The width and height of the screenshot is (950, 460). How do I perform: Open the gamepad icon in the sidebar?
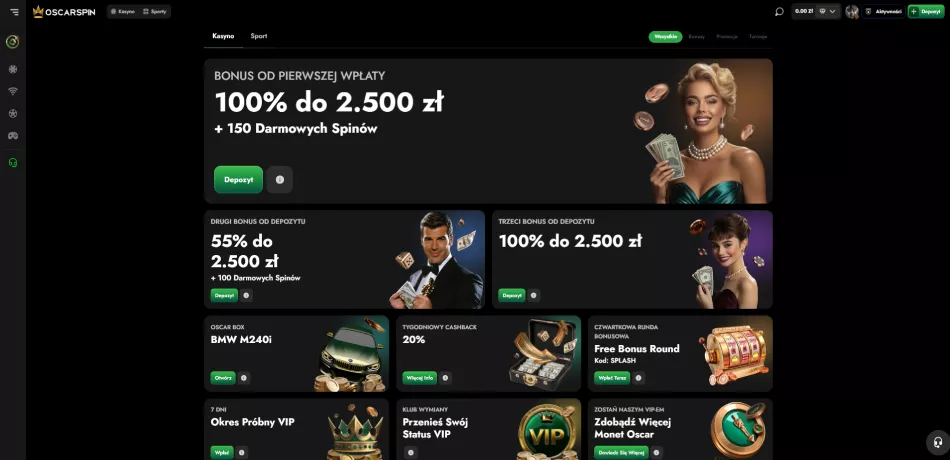tap(13, 135)
